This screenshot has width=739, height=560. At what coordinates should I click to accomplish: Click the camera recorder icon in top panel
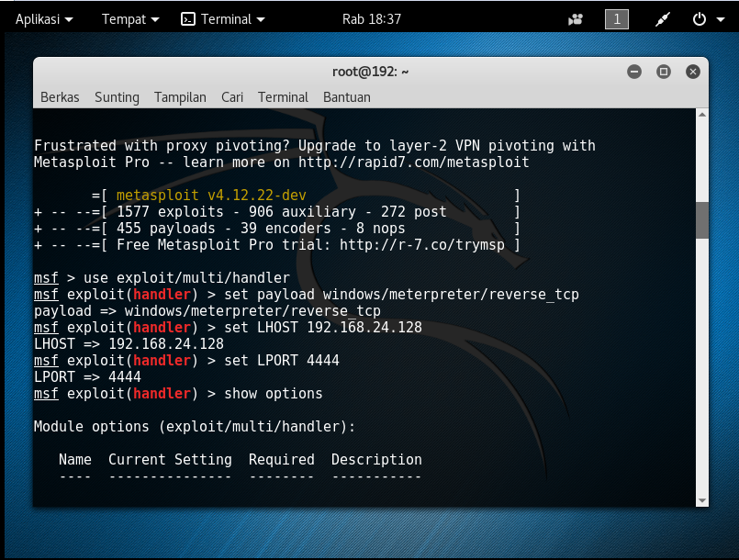(x=575, y=18)
